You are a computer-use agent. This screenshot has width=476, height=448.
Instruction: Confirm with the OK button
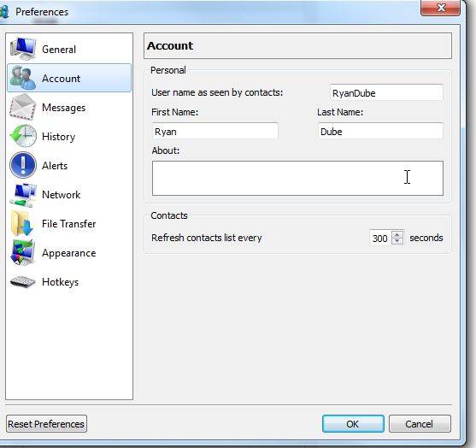click(353, 424)
